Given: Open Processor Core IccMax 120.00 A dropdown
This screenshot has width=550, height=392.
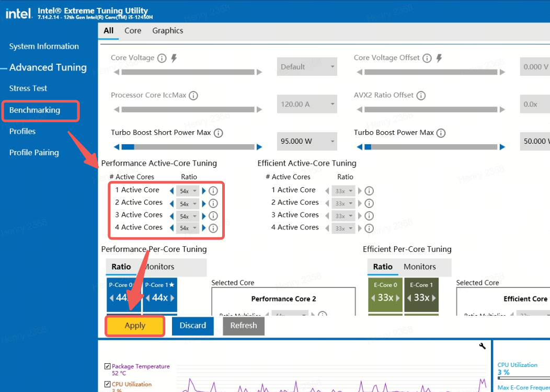Looking at the screenshot, I should 307,104.
